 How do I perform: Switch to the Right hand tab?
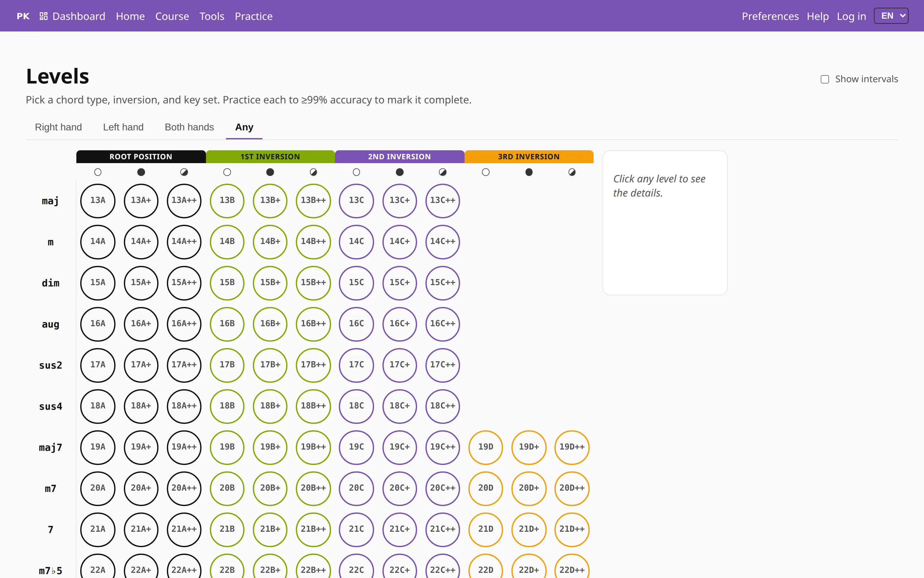[x=58, y=127]
